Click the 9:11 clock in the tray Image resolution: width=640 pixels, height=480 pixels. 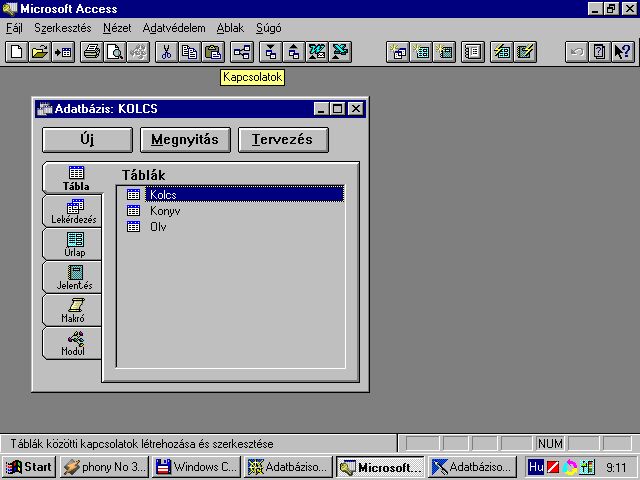coord(616,467)
